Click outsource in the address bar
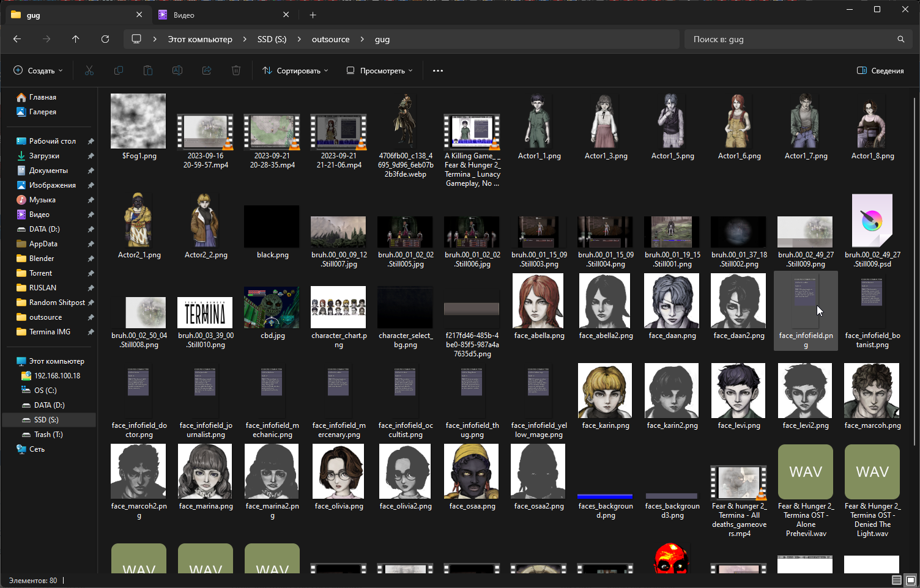920x588 pixels. [x=330, y=39]
